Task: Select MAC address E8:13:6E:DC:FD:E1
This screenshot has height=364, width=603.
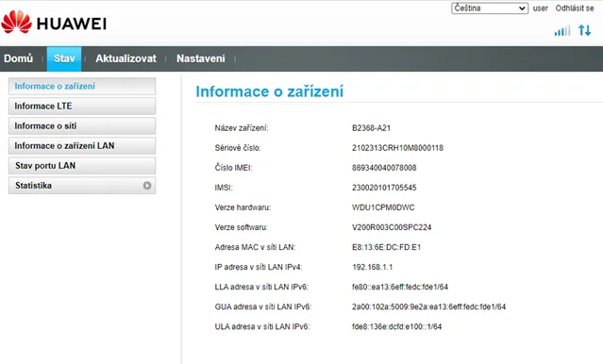Action: [386, 247]
